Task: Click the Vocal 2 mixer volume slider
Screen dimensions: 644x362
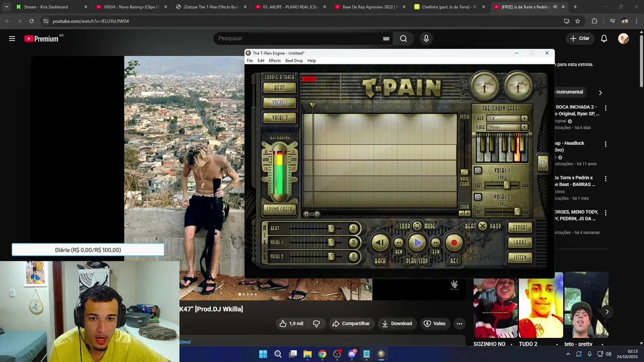Action: tap(331, 257)
